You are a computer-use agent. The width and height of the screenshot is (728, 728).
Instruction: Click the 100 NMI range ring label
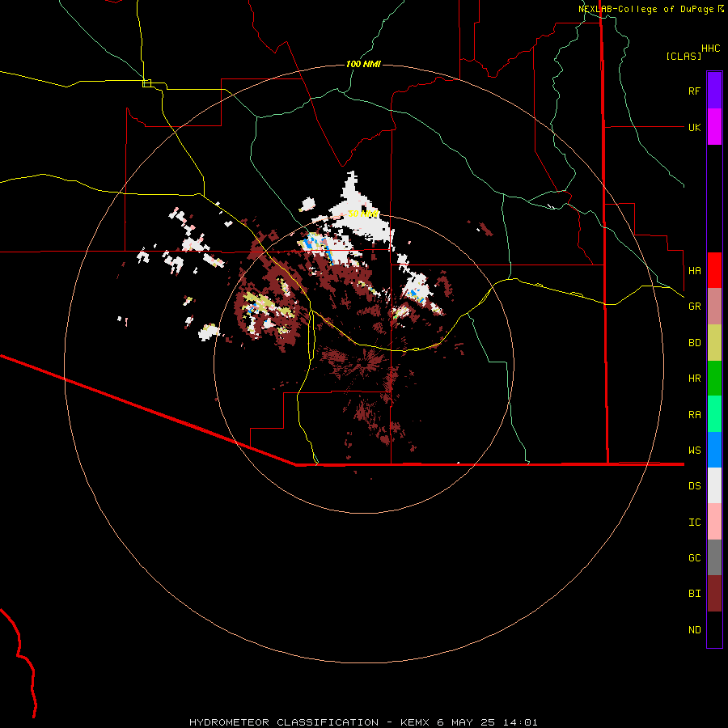pos(363,64)
